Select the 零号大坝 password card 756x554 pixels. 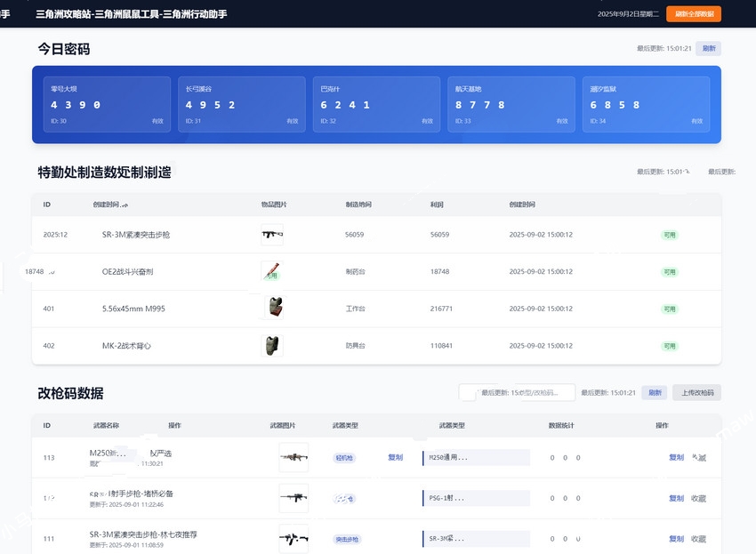click(x=107, y=104)
